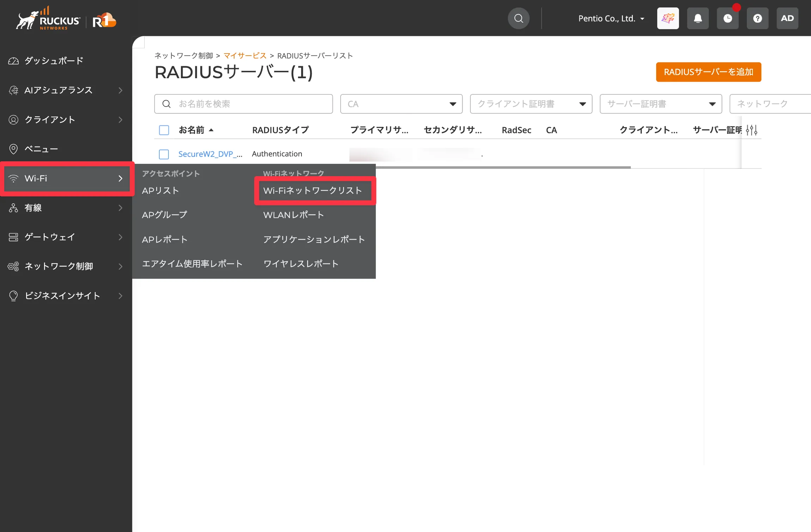The height and width of the screenshot is (532, 811).
Task: Click the ベニュー location pin icon
Action: click(x=13, y=149)
